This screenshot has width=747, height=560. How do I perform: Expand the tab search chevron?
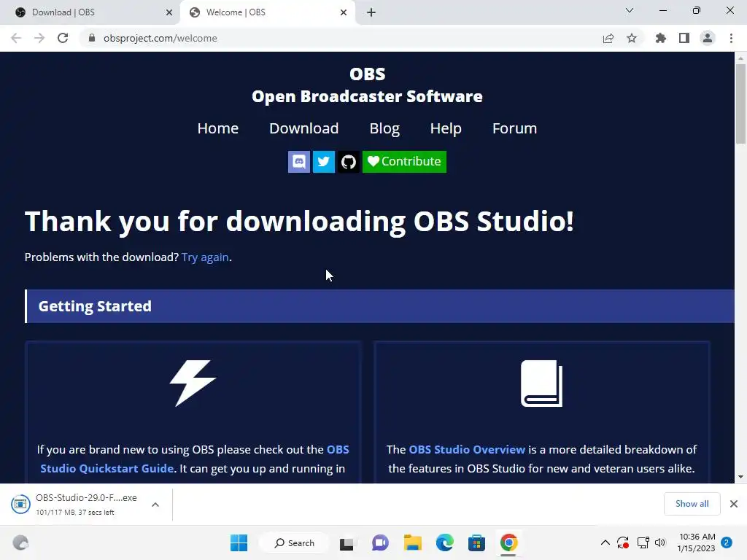coord(630,10)
